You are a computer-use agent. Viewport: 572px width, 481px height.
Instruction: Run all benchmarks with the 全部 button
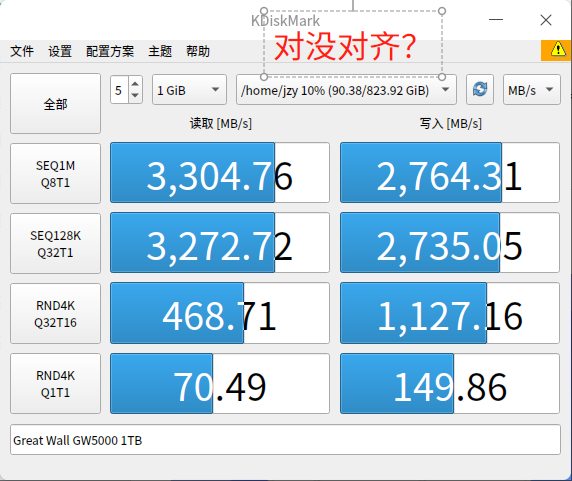[x=55, y=104]
